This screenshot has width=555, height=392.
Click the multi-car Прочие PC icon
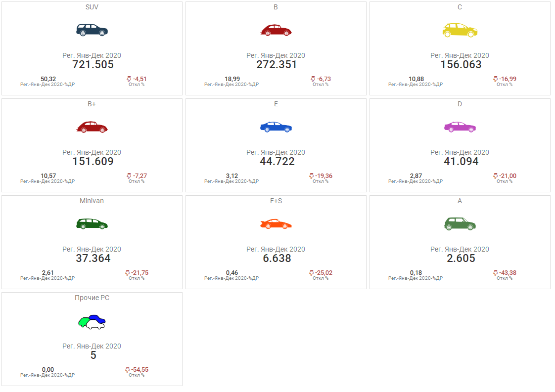92,322
